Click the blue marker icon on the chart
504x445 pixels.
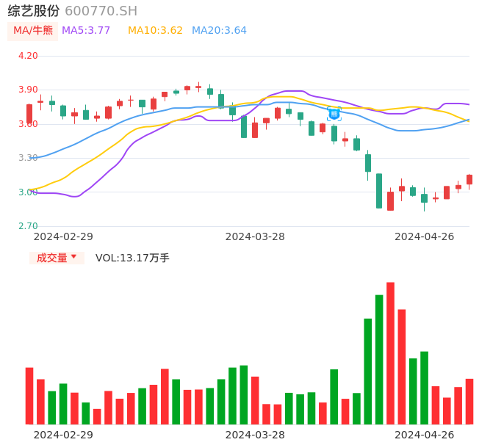[x=334, y=114]
